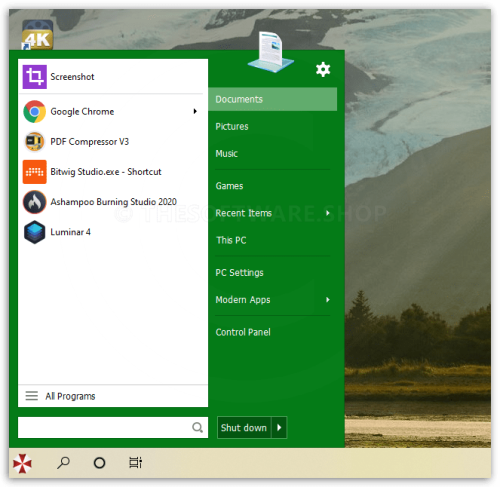Screen dimensions: 500x487
Task: Open Ashampoo Burning Studio flame icon
Action: [x=34, y=202]
